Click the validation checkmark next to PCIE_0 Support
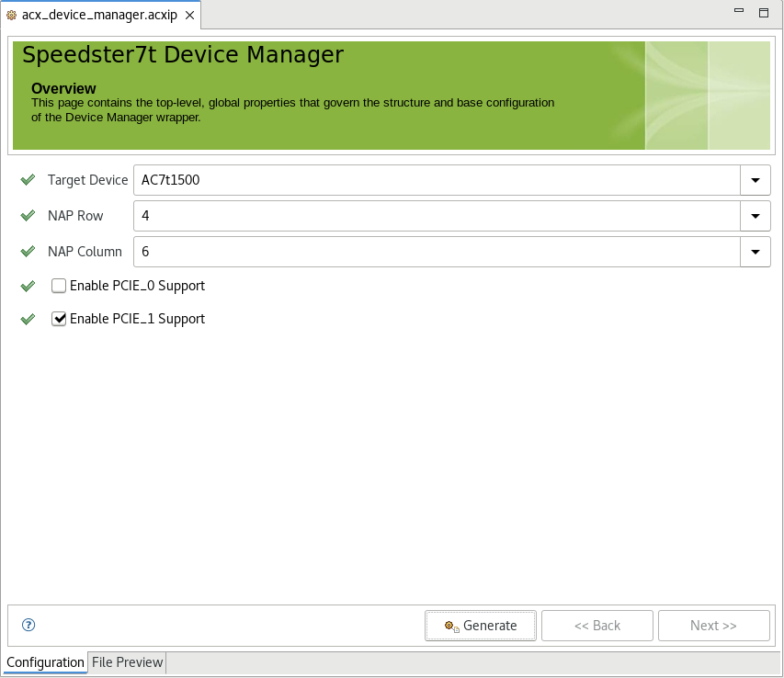Screen dimensions: 784x678 pyautogui.click(x=28, y=286)
